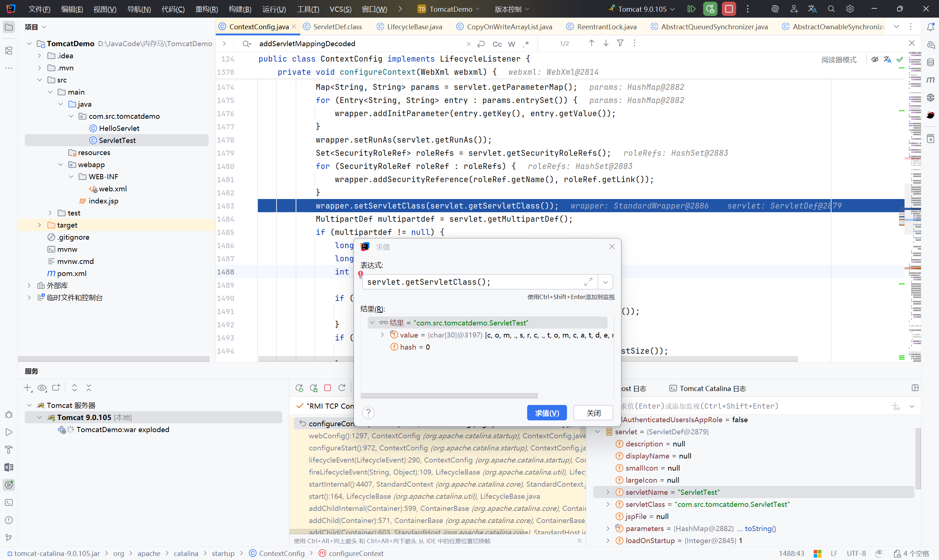Toggle match case Cc search option
This screenshot has height=560, width=939.
(x=497, y=44)
